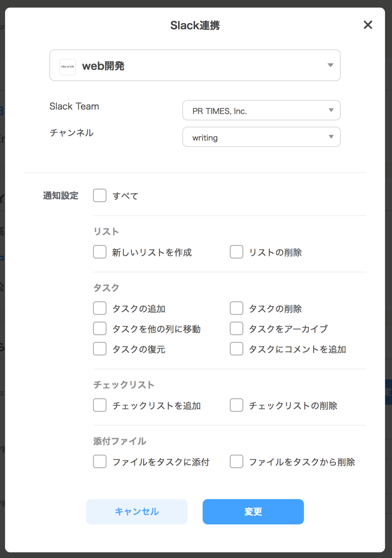Screen dimensions: 392x558
Task: Check ファイルをタスクに添付 checkbox
Action: tap(99, 461)
